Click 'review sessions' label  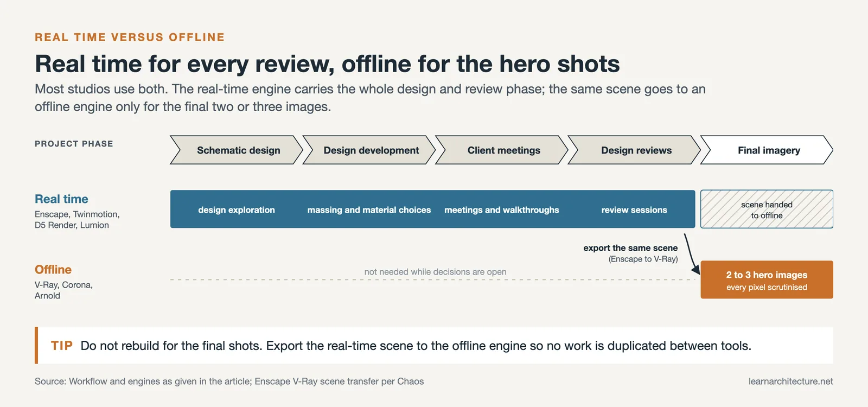coord(634,210)
